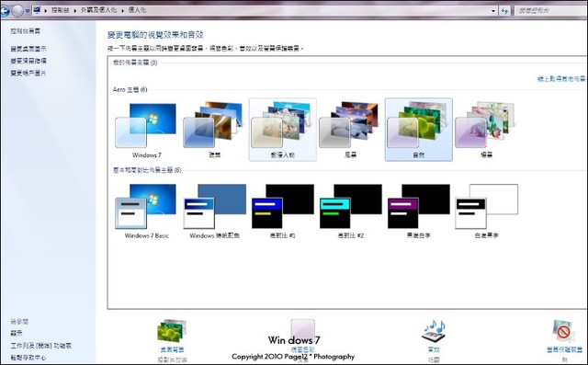Screen dimensions: 588x365
Task: Apply the high contrast white theme
Action: click(486, 211)
